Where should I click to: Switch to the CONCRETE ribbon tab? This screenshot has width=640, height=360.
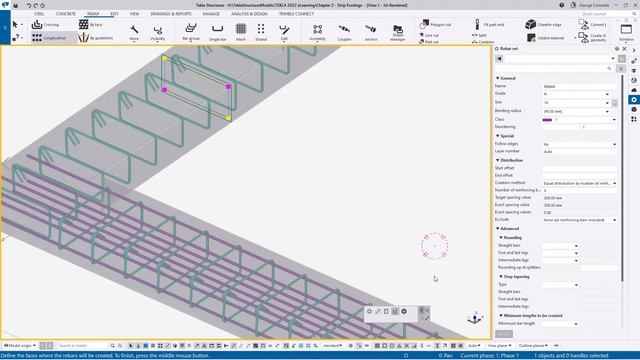coord(66,14)
